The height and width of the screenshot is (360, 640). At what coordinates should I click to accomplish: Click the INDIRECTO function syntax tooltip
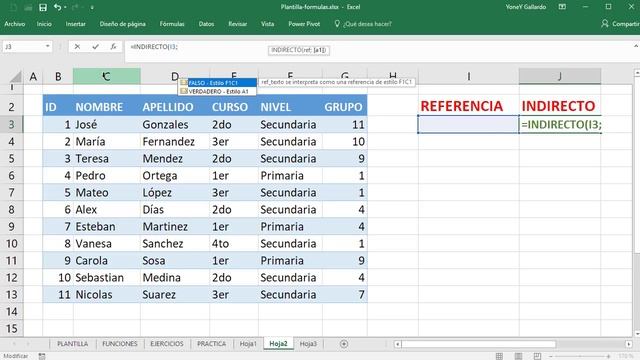299,50
